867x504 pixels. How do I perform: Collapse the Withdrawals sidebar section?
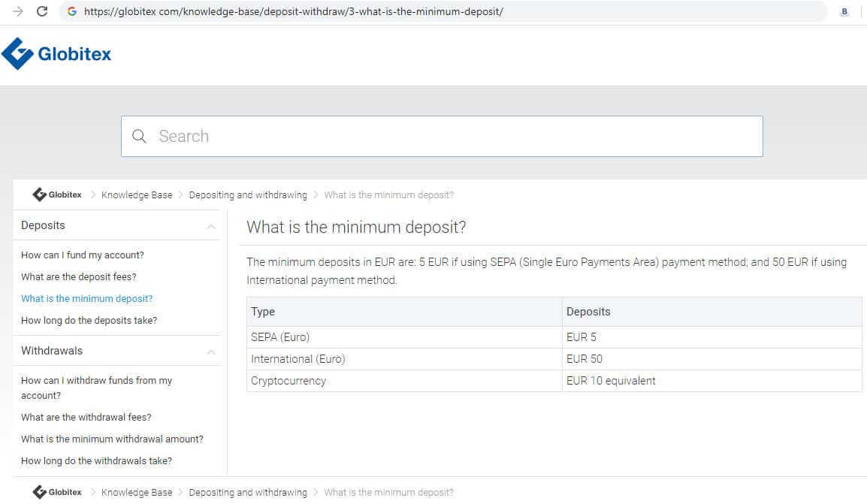(x=211, y=352)
